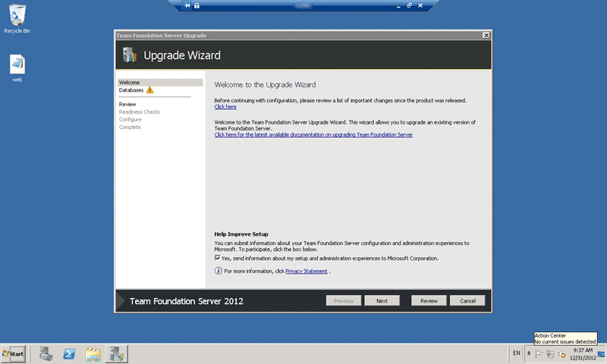
Task: Click the Upgrade Wizard server logo icon
Action: (130, 55)
